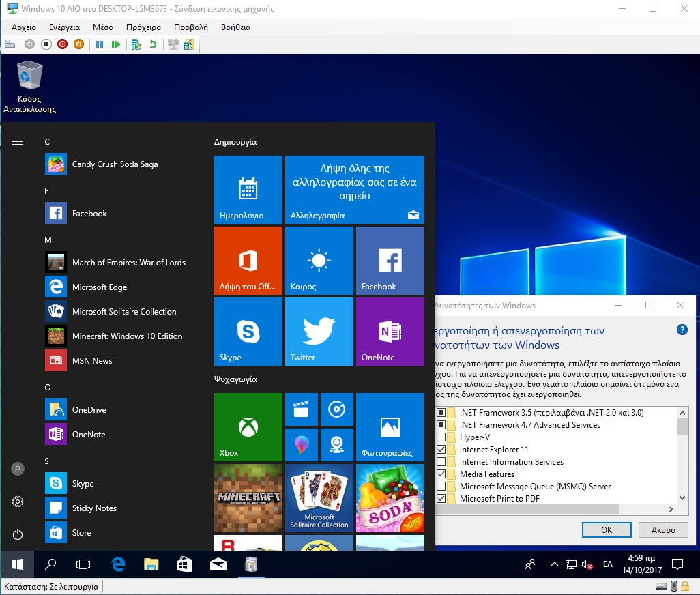The image size is (700, 595).
Task: Click the green Revert arrow icon
Action: 153,44
